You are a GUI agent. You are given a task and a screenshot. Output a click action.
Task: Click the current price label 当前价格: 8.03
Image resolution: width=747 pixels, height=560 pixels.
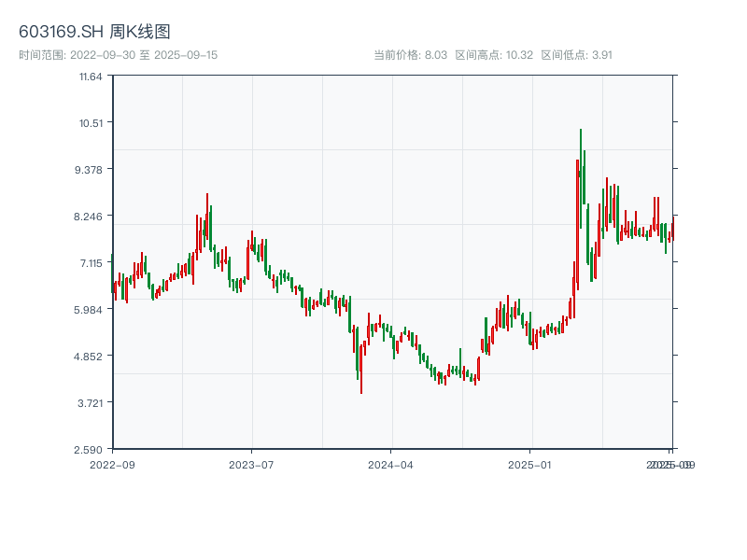coord(410,55)
